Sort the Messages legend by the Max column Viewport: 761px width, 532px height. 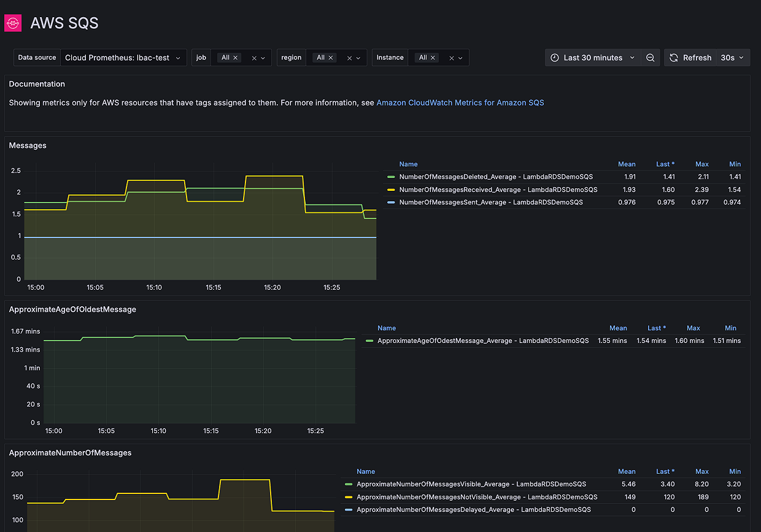(701, 164)
